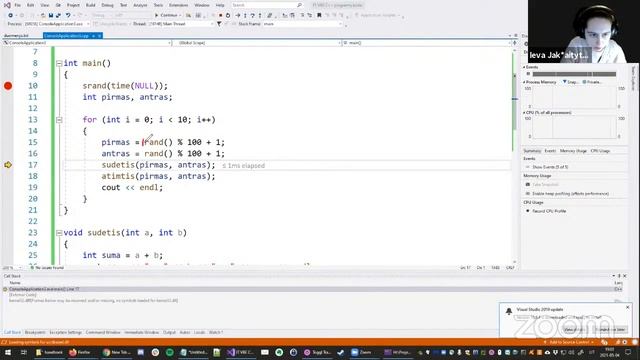Dismiss the Visual Studio 2019 update notification
640x360 pixels.
point(627,307)
